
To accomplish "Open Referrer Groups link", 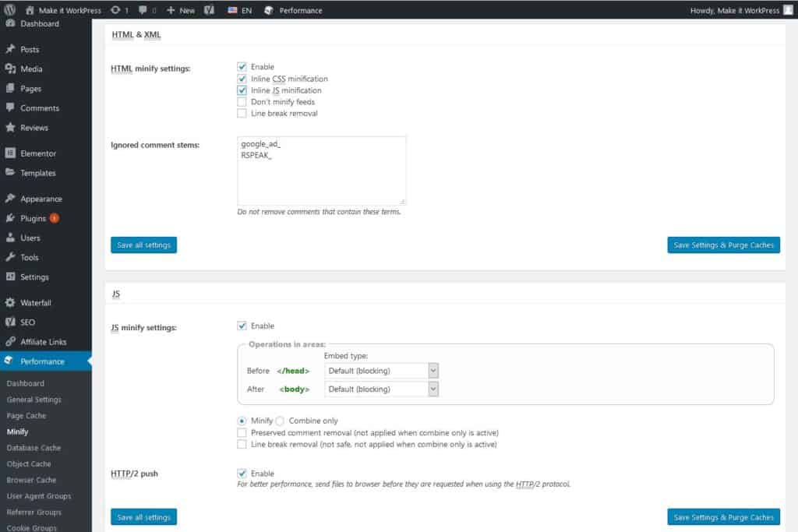I will pyautogui.click(x=34, y=513).
